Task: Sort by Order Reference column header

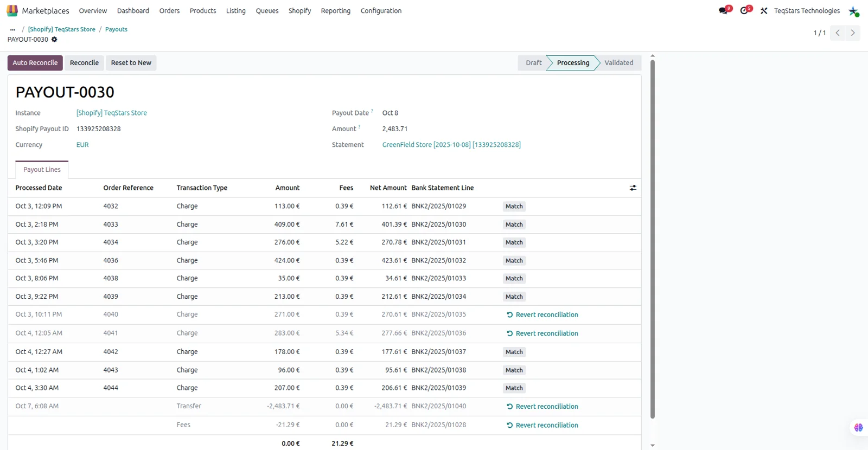Action: [x=128, y=188]
